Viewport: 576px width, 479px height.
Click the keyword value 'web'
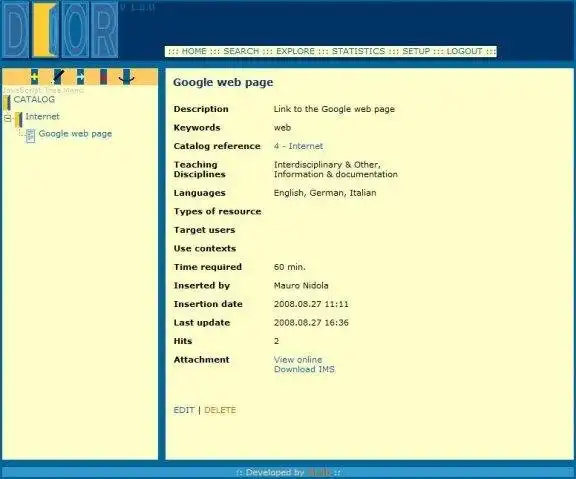click(282, 127)
